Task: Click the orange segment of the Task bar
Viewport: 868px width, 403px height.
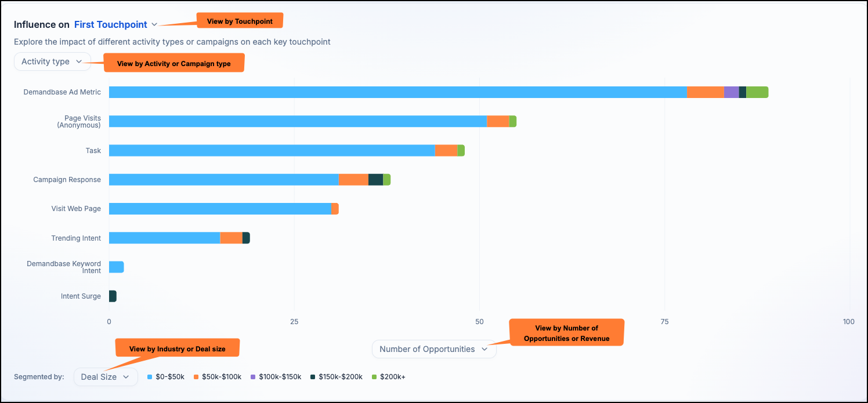Action: pos(446,150)
